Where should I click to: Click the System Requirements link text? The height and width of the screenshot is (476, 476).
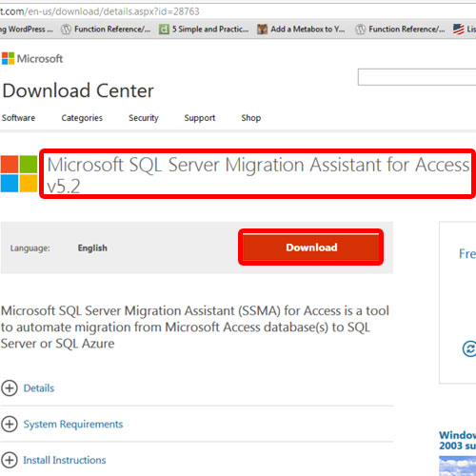coord(73,424)
